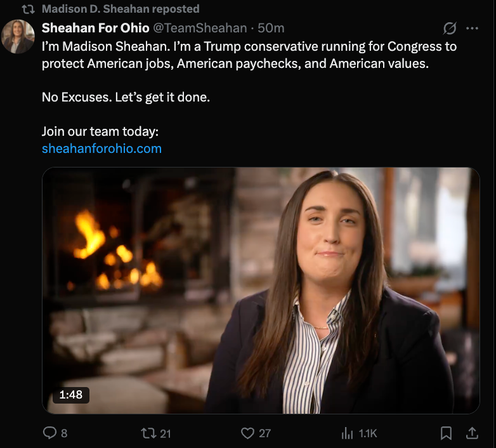496x448 pixels.
Task: Open the Madison D. Sheahan reposted link
Action: [x=121, y=9]
